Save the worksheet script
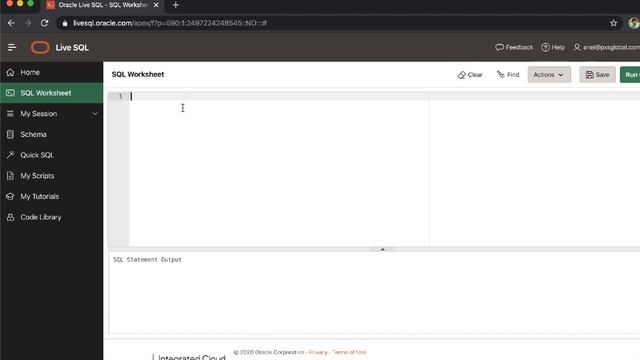Image resolution: width=640 pixels, height=360 pixels. 598,75
